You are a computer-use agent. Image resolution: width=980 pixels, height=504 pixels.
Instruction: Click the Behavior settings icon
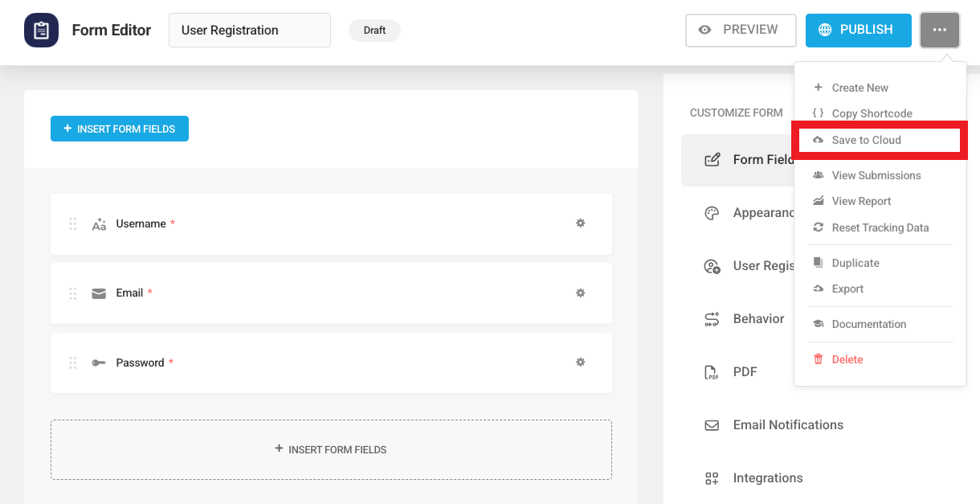[x=712, y=318]
